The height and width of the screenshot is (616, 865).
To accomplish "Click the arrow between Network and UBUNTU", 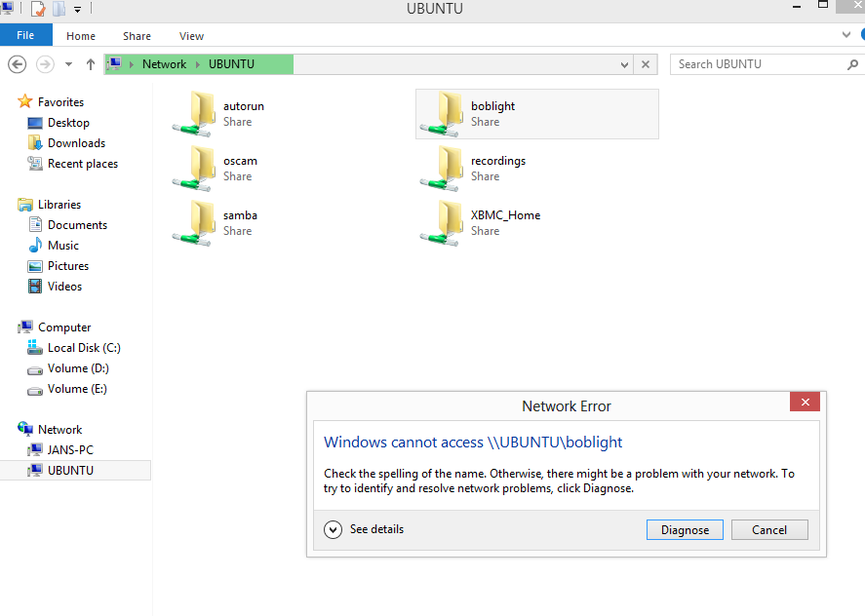I will (x=198, y=64).
